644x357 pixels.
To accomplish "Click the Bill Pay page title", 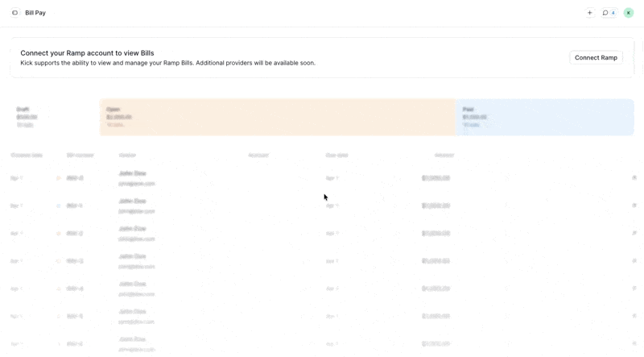I will click(35, 13).
